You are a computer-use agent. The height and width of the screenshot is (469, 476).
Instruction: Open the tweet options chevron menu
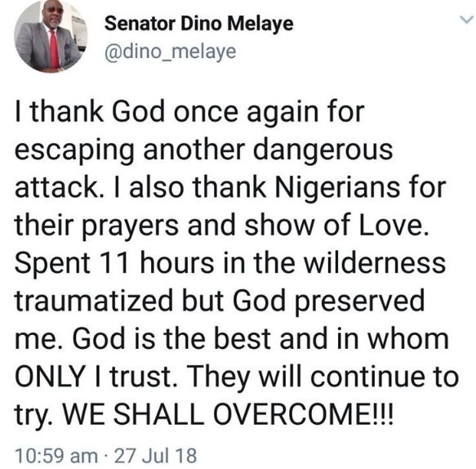(466, 20)
